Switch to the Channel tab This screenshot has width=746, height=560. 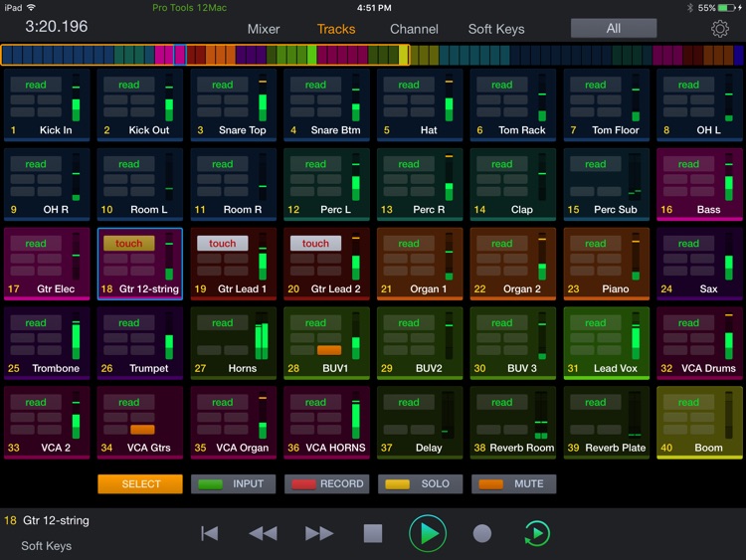click(414, 29)
